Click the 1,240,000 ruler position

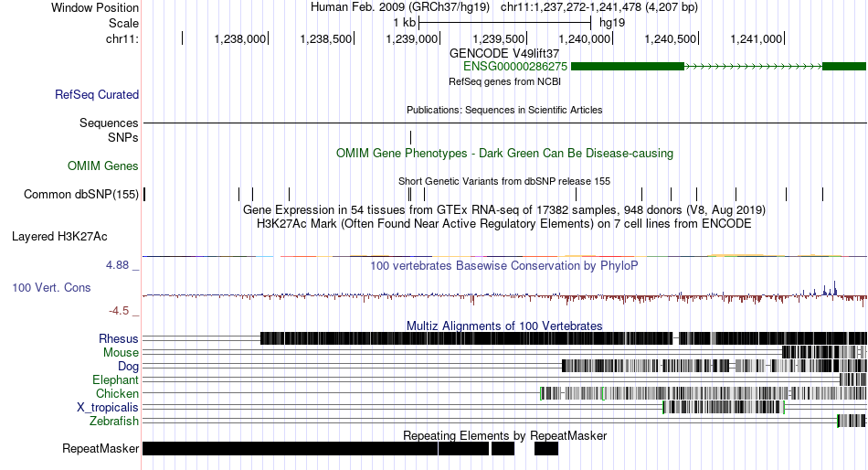point(584,38)
